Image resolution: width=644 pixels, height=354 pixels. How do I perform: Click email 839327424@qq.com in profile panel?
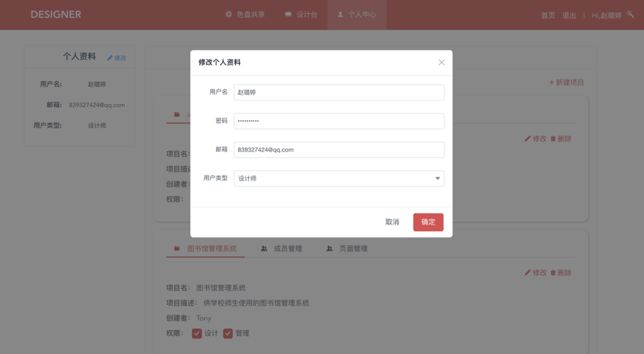point(97,105)
